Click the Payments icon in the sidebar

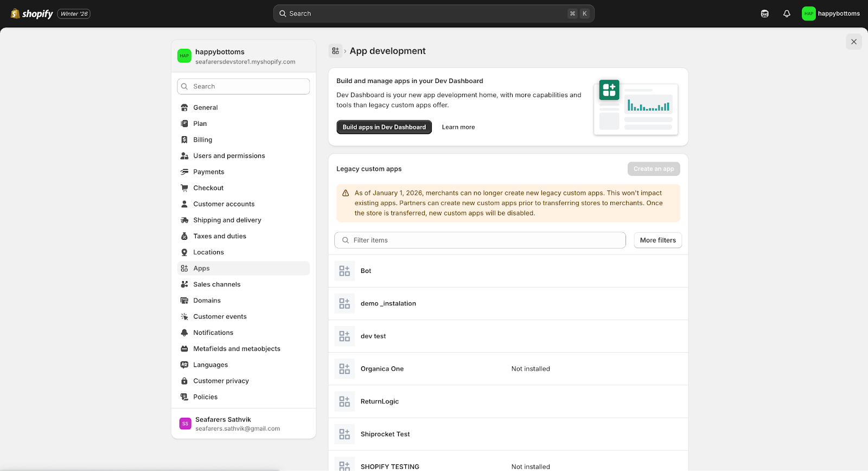[x=184, y=172]
